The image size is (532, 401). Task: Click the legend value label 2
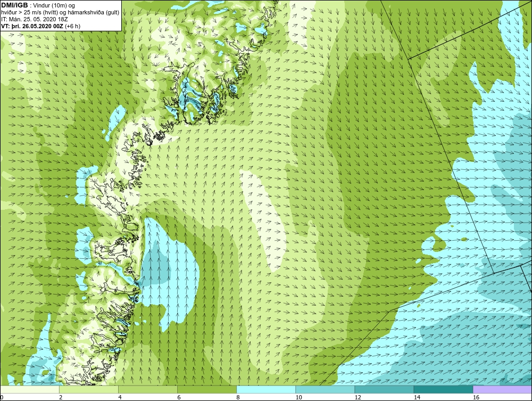tap(61, 397)
